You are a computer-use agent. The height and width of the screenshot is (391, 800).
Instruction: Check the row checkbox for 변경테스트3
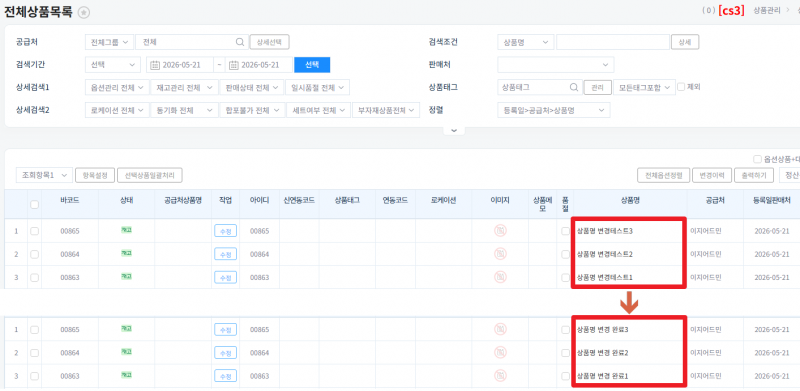pos(34,231)
